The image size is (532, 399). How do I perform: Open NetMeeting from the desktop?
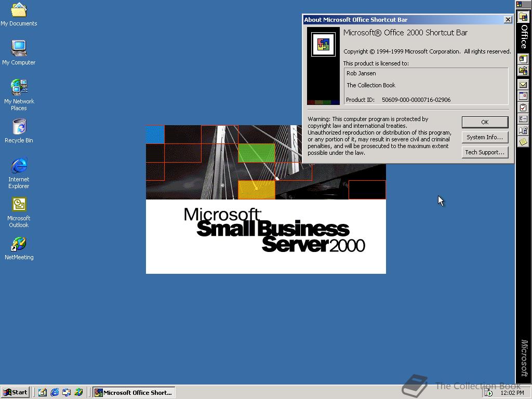pos(19,244)
